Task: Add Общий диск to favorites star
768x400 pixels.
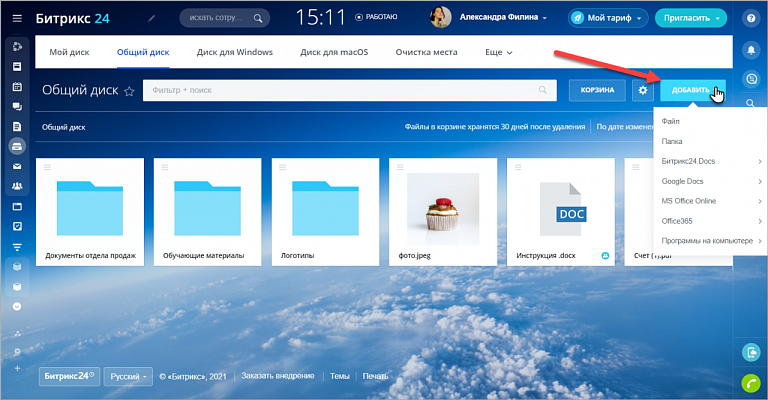Action: (129, 91)
